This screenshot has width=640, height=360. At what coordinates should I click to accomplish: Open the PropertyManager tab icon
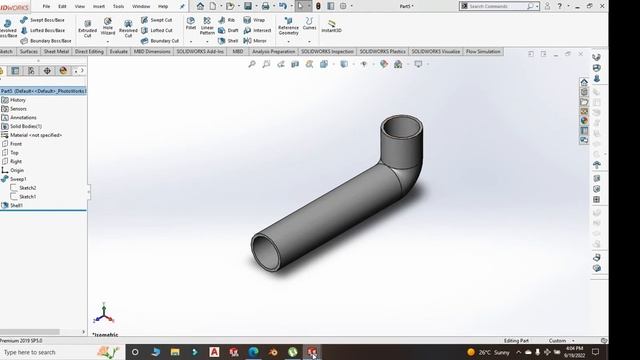tap(15, 71)
